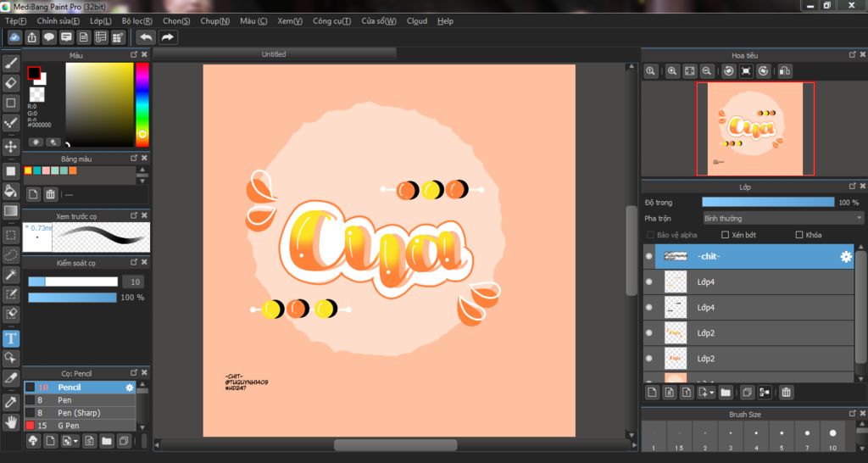Select the Eyedropper tool

coord(10,402)
